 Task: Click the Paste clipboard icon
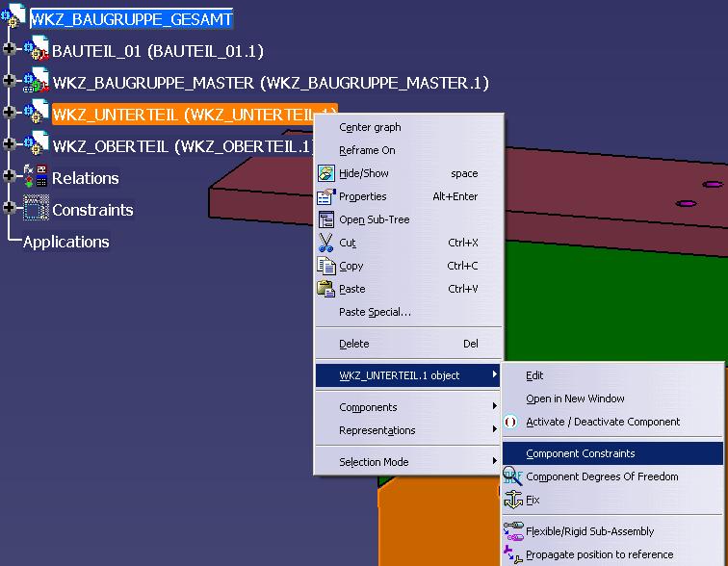[325, 289]
